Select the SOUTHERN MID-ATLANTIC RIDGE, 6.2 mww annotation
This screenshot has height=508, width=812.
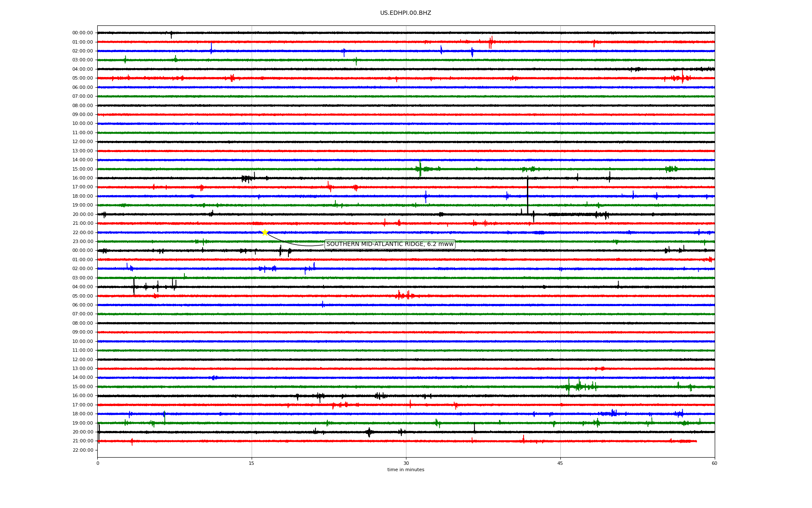[x=390, y=244]
